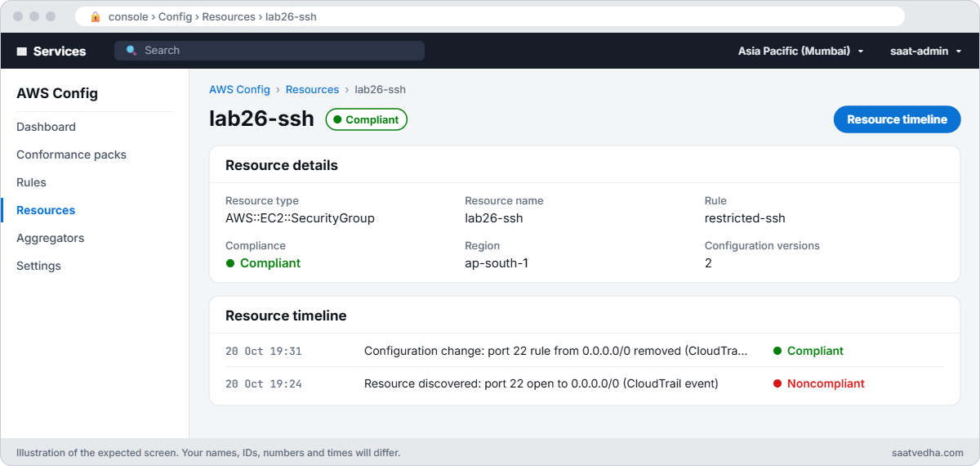Click the lab26-ssh resource name value
Viewport: 980px width, 466px height.
tap(493, 218)
